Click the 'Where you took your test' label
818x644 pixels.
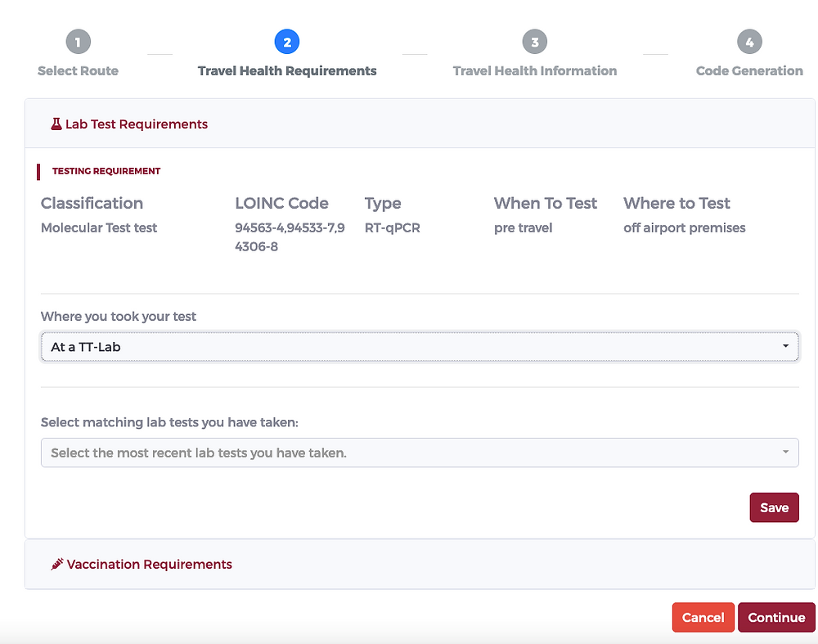click(119, 316)
